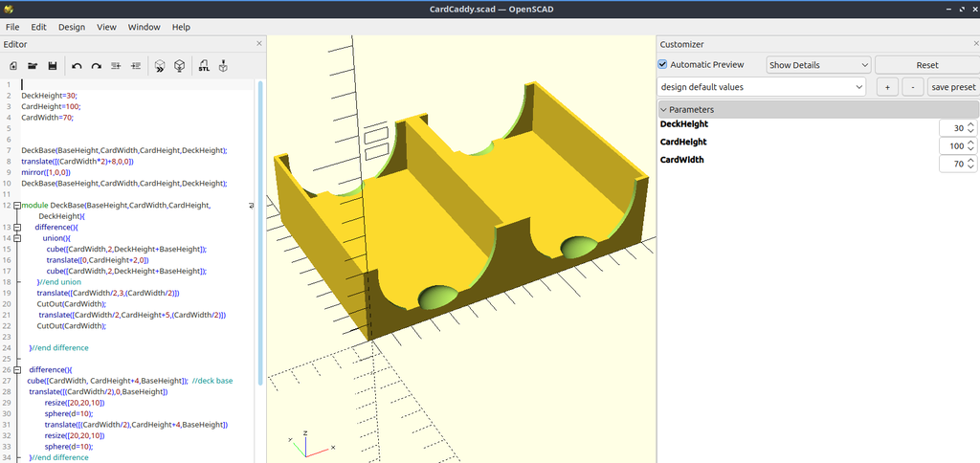Increase the CardWidth value with up arrow

(970, 161)
